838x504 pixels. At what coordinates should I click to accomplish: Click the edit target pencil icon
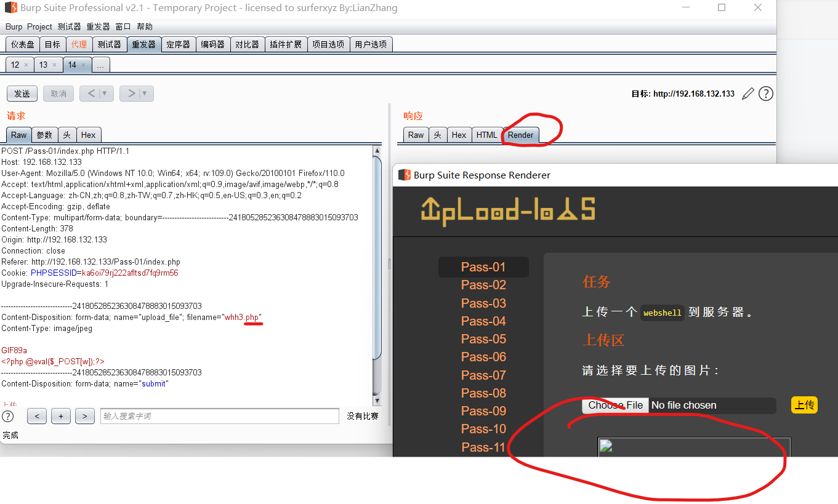748,94
